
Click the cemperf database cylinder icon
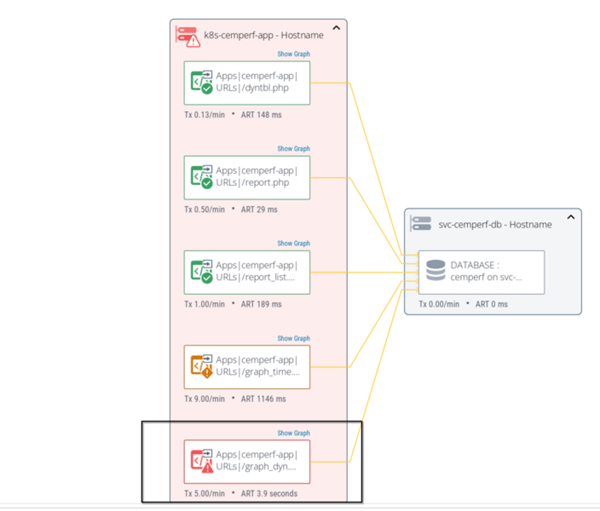click(435, 271)
